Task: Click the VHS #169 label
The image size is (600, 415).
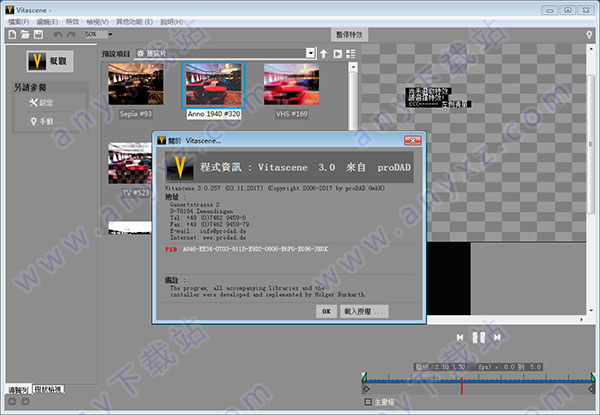Action: [292, 114]
